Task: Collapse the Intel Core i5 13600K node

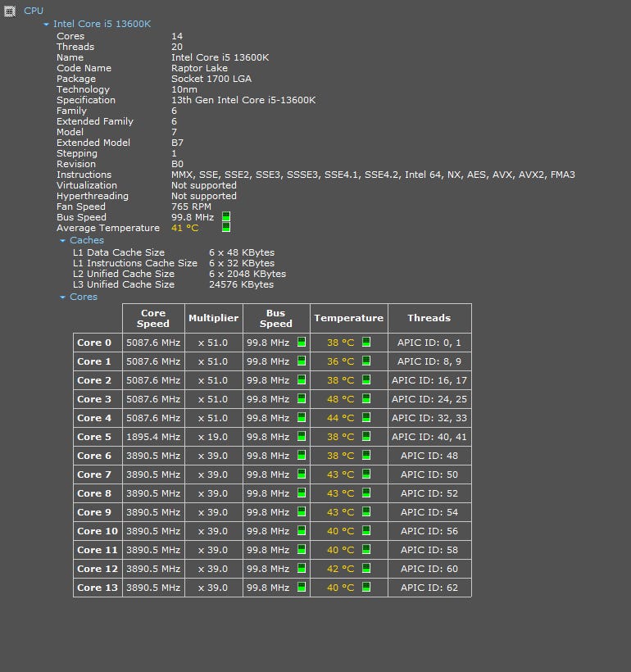Action: coord(46,25)
